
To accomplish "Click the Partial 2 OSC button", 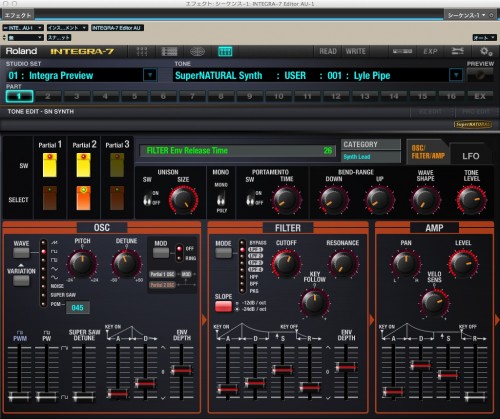I will [162, 285].
